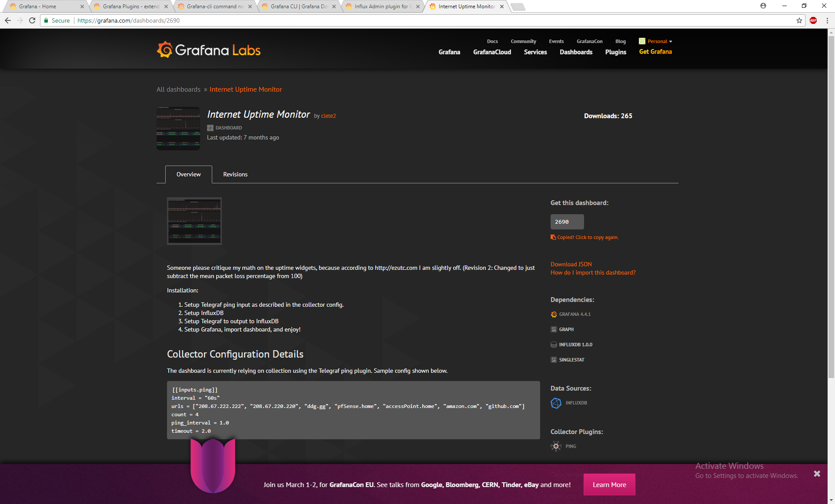The image size is (835, 504).
Task: Open the dashboard screenshot thumbnail in the Overview
Action: pyautogui.click(x=194, y=221)
